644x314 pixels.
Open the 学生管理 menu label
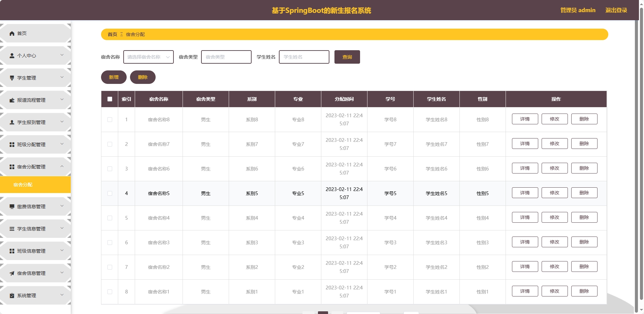pyautogui.click(x=27, y=78)
